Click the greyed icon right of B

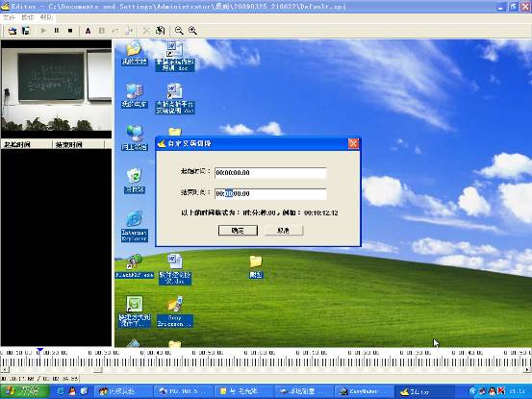[115, 31]
